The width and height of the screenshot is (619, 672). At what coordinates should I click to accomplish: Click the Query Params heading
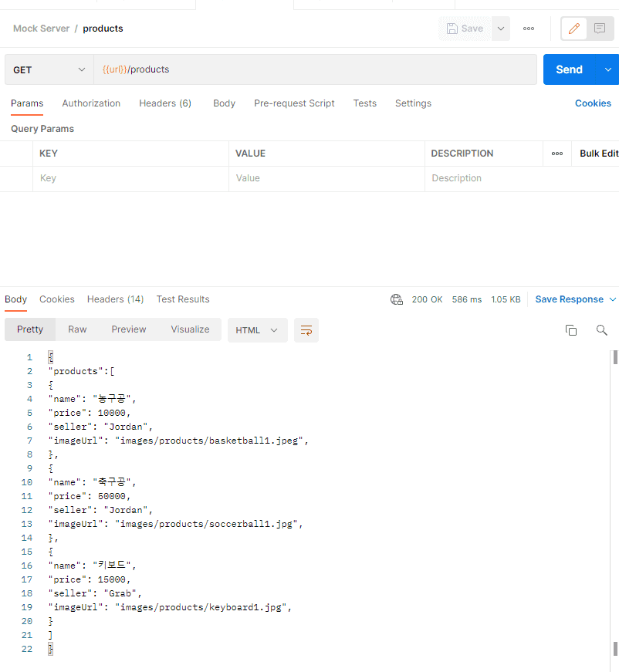click(42, 129)
